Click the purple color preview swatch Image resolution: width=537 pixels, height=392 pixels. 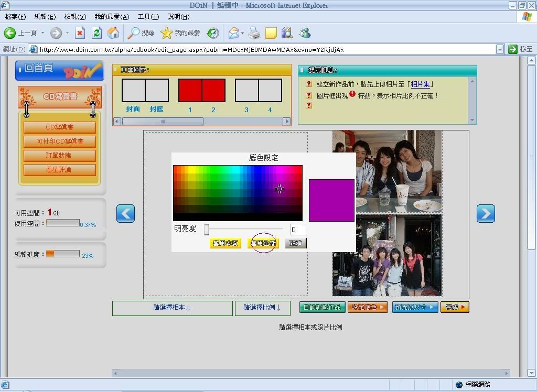331,200
